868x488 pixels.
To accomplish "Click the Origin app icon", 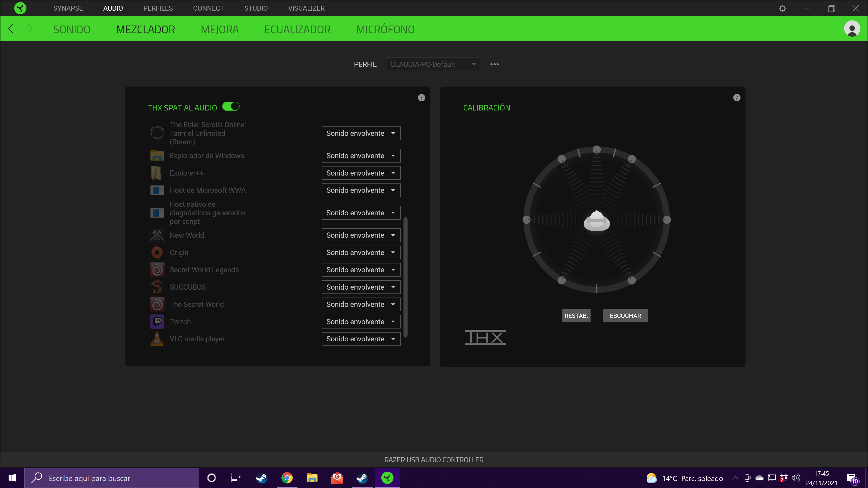I will [x=157, y=253].
